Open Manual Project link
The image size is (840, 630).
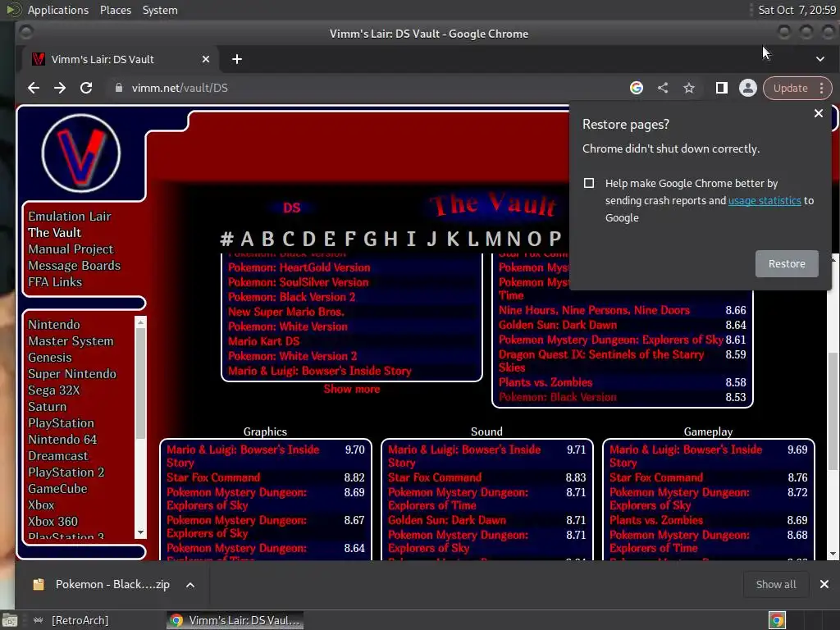(x=71, y=249)
